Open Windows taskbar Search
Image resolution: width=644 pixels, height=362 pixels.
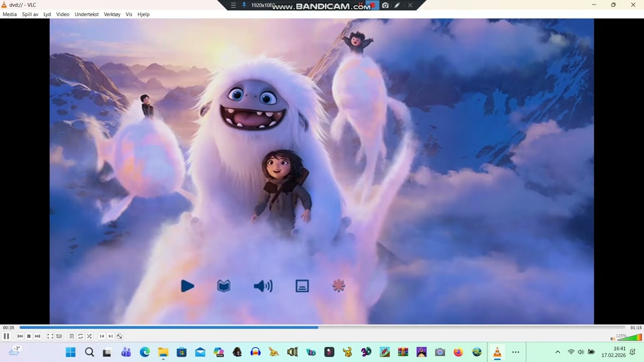coord(89,352)
